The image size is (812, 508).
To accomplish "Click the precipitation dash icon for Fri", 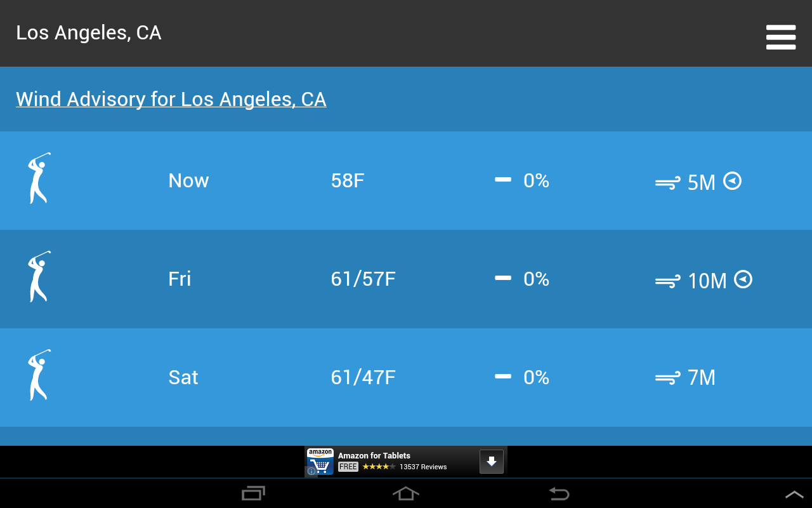I will 503,278.
